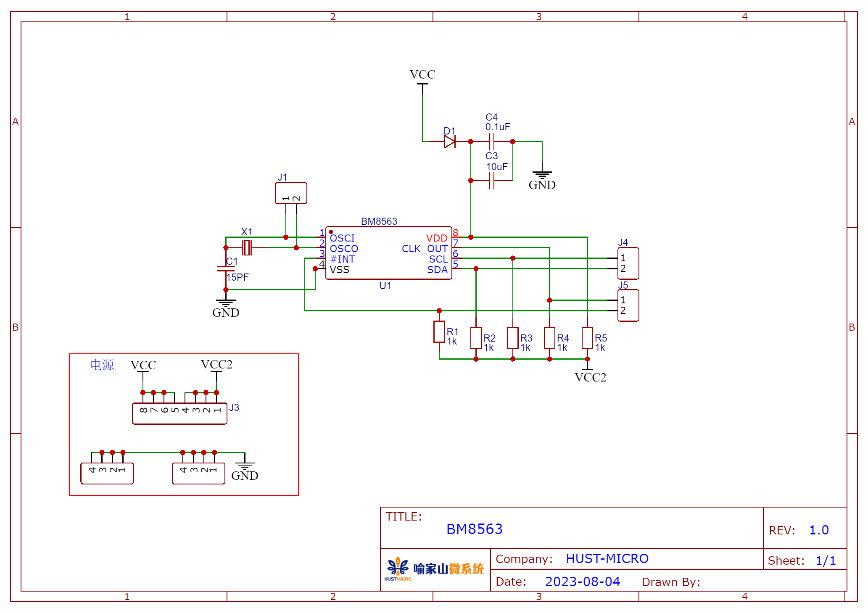The width and height of the screenshot is (868, 613).
Task: Select resistor R2 symbol
Action: [476, 338]
